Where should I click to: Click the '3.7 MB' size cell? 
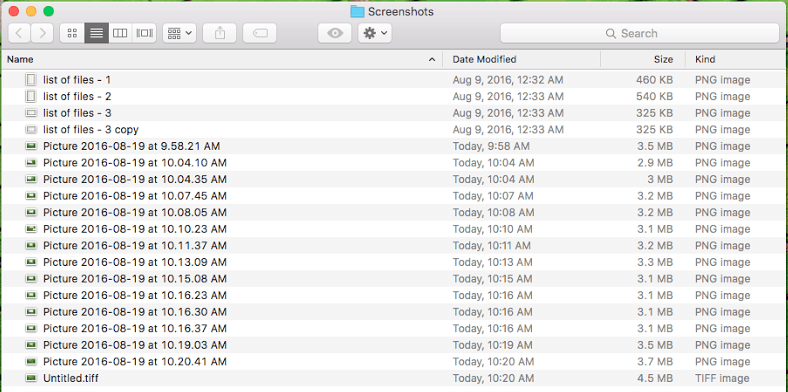coord(654,362)
